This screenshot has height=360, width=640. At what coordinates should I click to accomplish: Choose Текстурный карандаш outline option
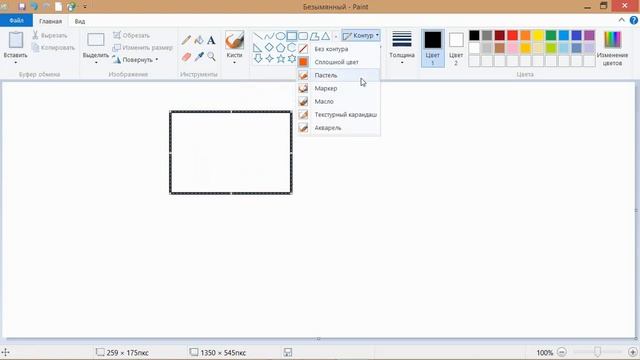point(338,115)
